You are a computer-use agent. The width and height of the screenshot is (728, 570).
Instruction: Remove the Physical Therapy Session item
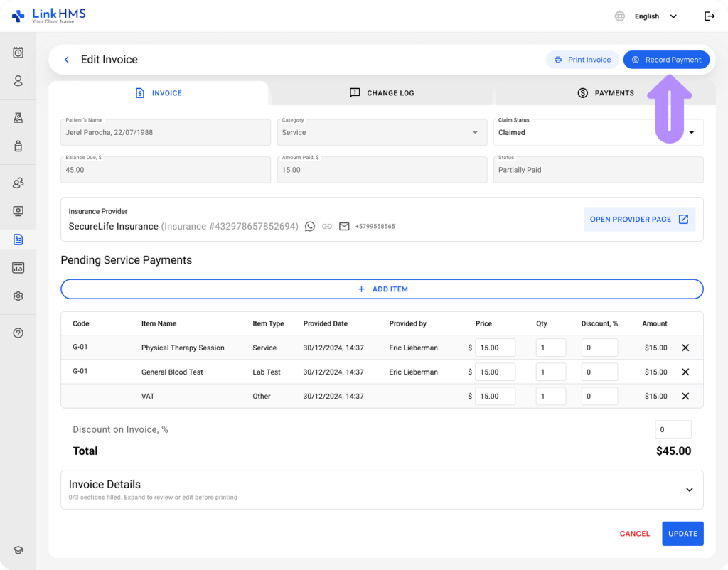click(685, 348)
